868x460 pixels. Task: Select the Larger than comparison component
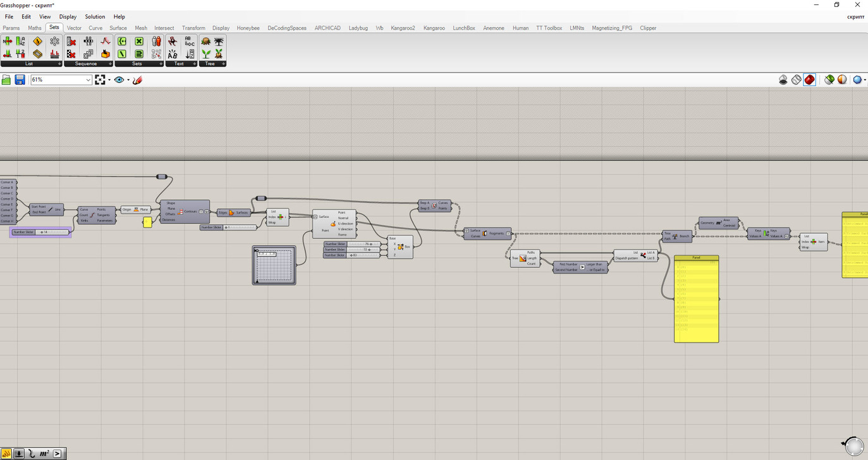coord(580,267)
